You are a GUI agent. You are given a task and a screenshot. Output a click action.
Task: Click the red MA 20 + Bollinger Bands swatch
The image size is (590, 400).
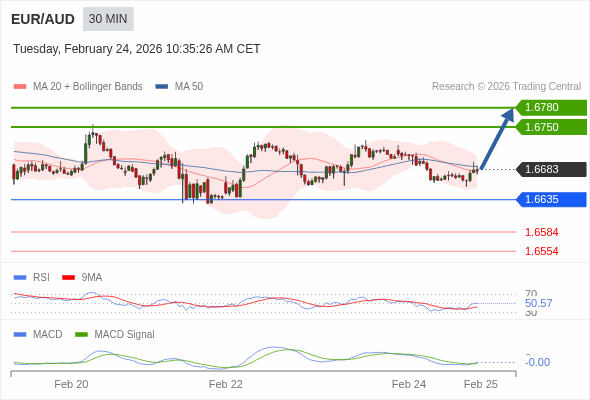(20, 87)
